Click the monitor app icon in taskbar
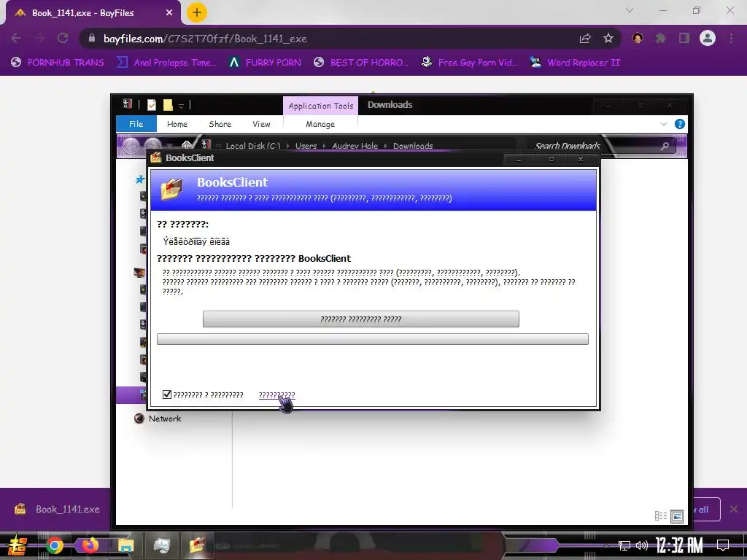Viewport: 747px width, 560px height. (x=161, y=545)
